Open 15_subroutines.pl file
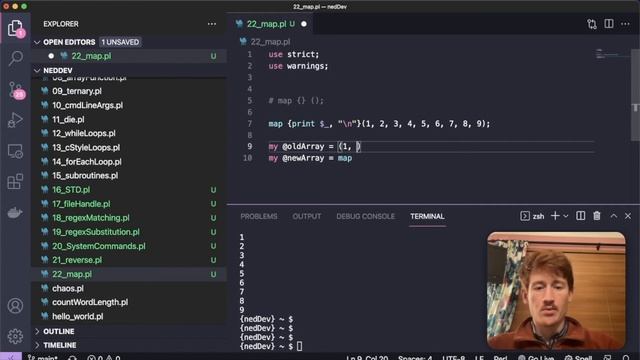640x360 pixels. [x=130, y=176]
